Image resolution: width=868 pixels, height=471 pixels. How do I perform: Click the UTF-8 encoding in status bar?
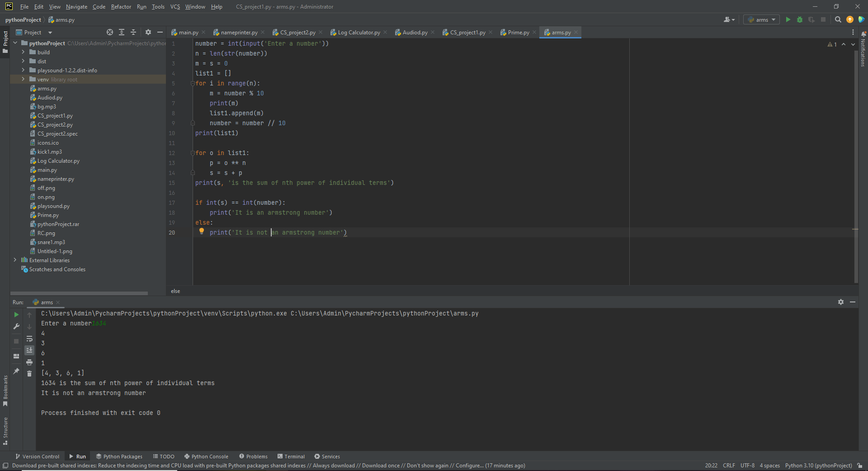(747, 466)
